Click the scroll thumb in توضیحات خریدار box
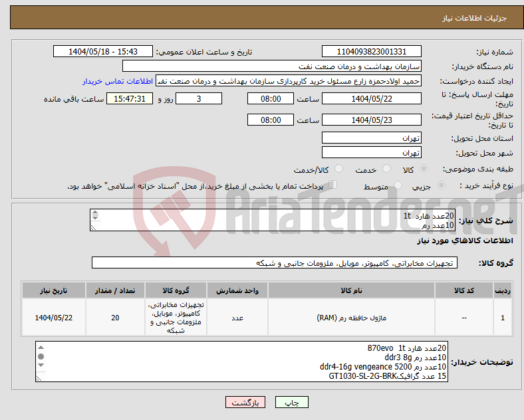The width and height of the screenshot is (524, 420). click(x=41, y=356)
